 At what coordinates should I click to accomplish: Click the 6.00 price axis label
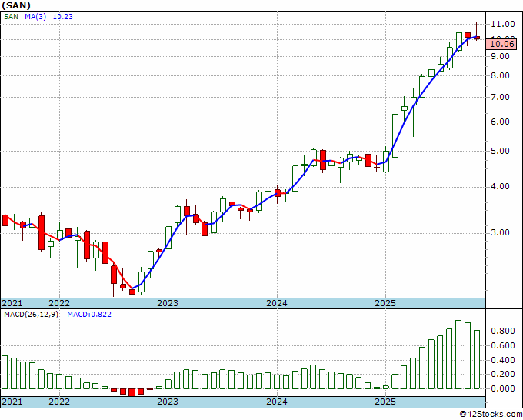[501, 122]
